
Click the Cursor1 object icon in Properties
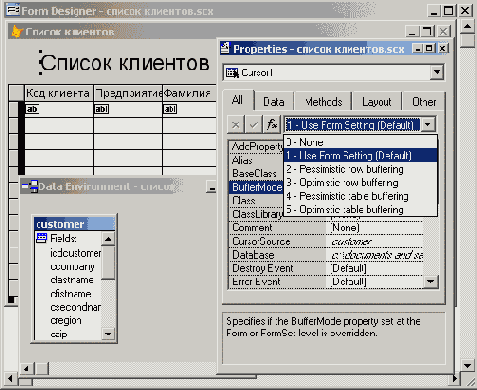[x=232, y=73]
